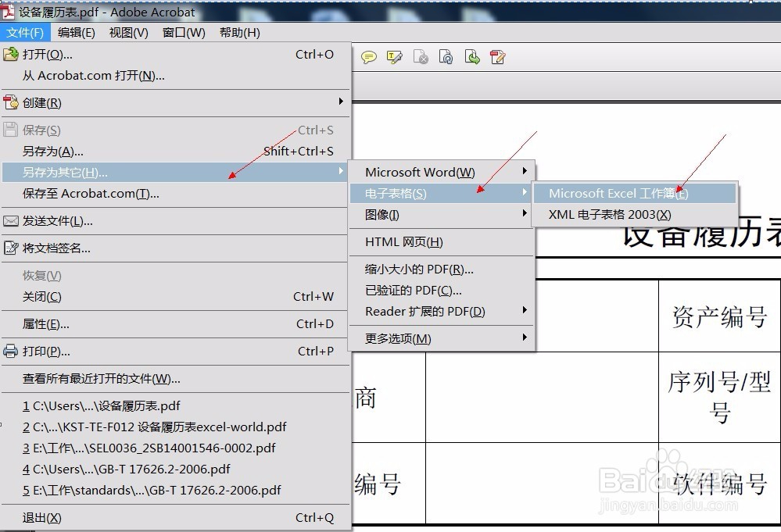Viewport: 781px width, 532px height.
Task: Click the extract pages icon
Action: coord(471,57)
